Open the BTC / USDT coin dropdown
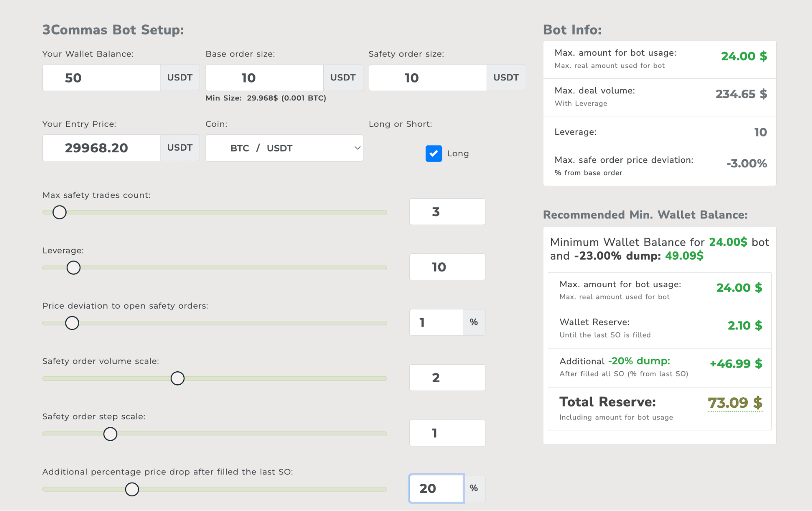This screenshot has height=511, width=812. coord(284,148)
